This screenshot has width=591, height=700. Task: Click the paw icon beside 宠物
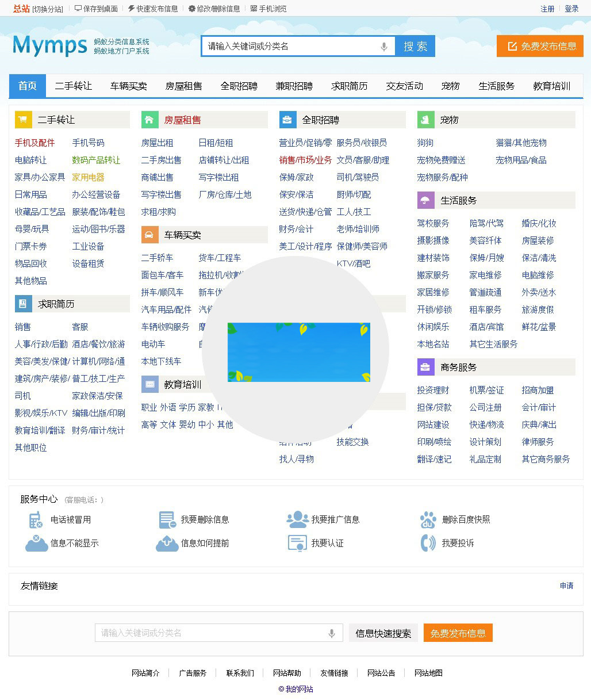click(x=425, y=119)
